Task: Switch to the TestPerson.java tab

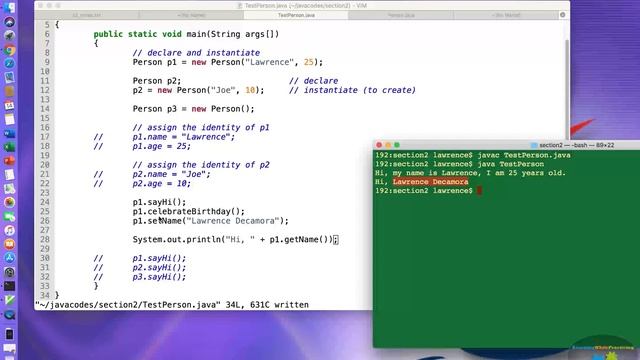Action: pyautogui.click(x=296, y=15)
